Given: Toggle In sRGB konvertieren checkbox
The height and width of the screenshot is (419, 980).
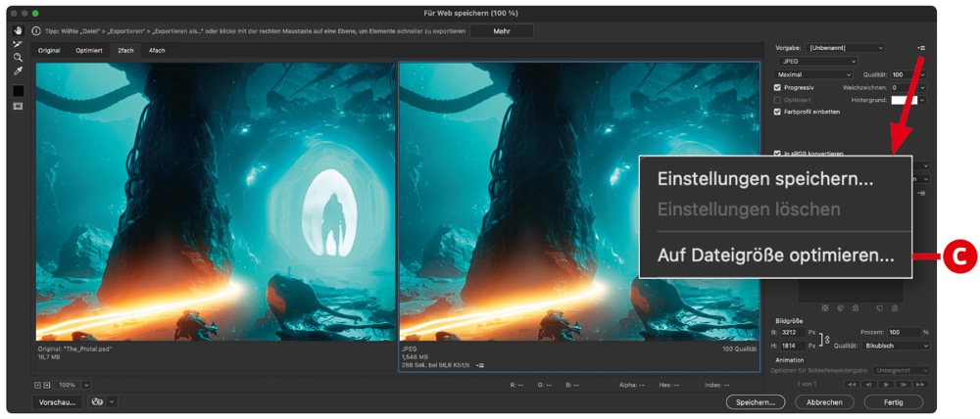Looking at the screenshot, I should click(x=778, y=154).
